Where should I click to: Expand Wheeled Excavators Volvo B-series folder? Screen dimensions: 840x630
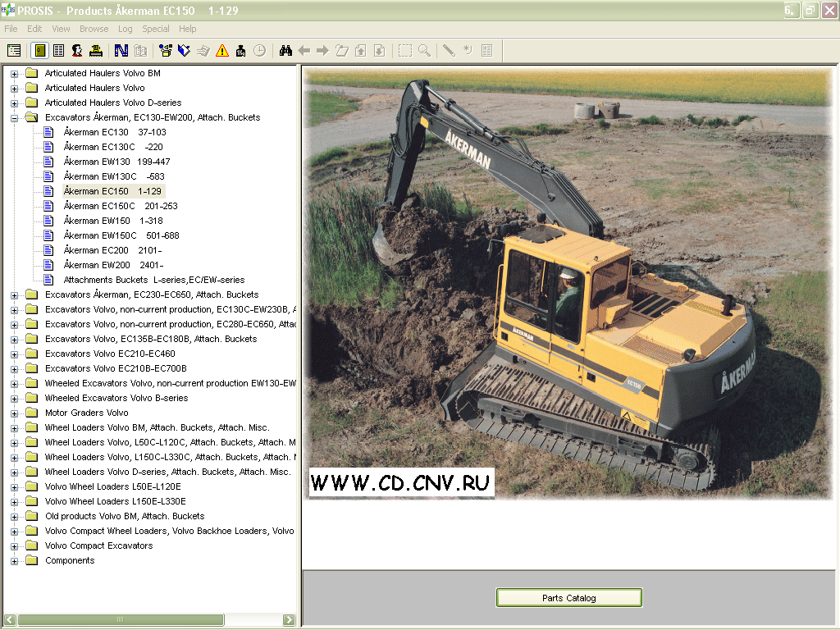pyautogui.click(x=15, y=399)
